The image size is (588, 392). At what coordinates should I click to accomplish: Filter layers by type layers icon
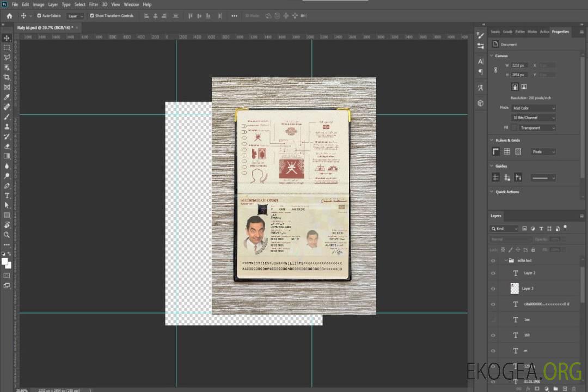click(x=541, y=229)
